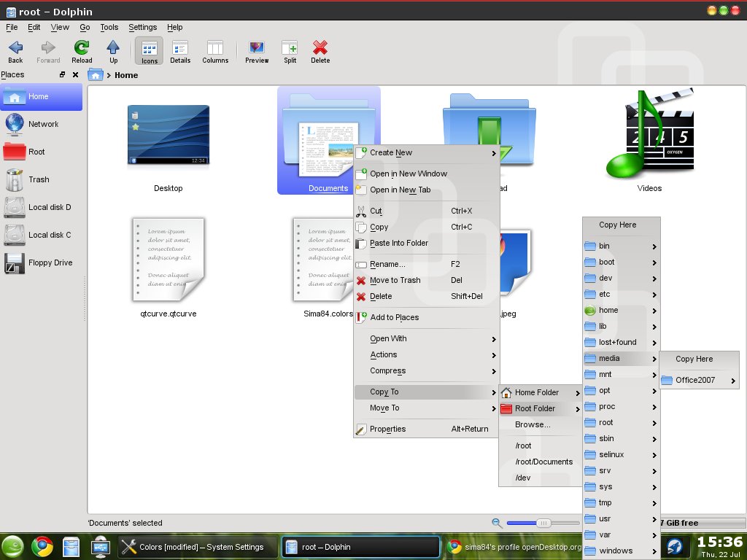Choose Copy from context menu
The image size is (747, 560).
[426, 227]
